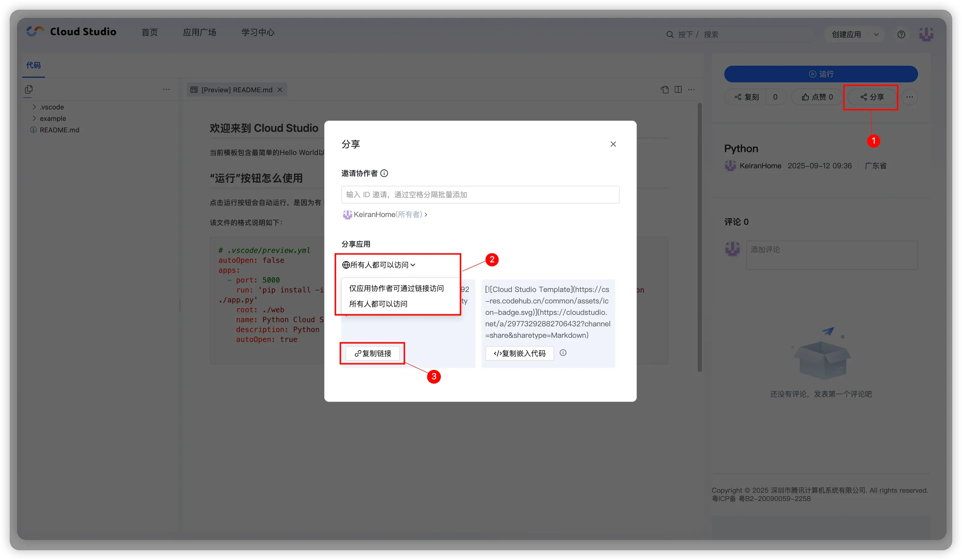Click the 复制嵌入代码 button

tap(519, 353)
